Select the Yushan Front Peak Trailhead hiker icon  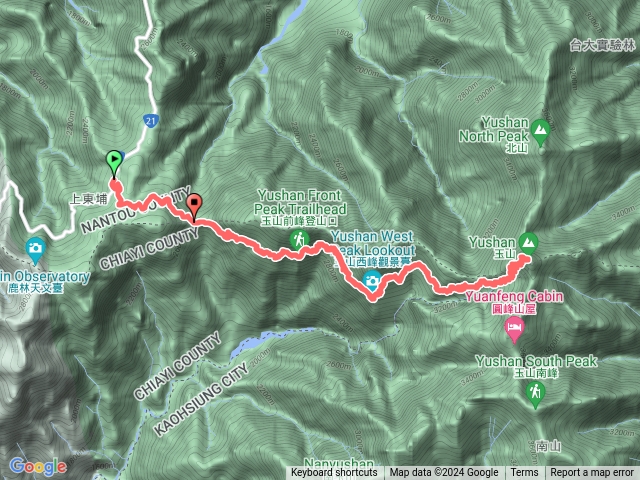pos(300,240)
